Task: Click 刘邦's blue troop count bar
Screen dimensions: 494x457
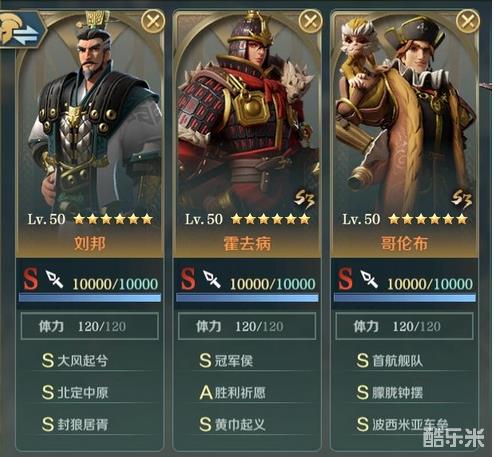Action: 90,298
